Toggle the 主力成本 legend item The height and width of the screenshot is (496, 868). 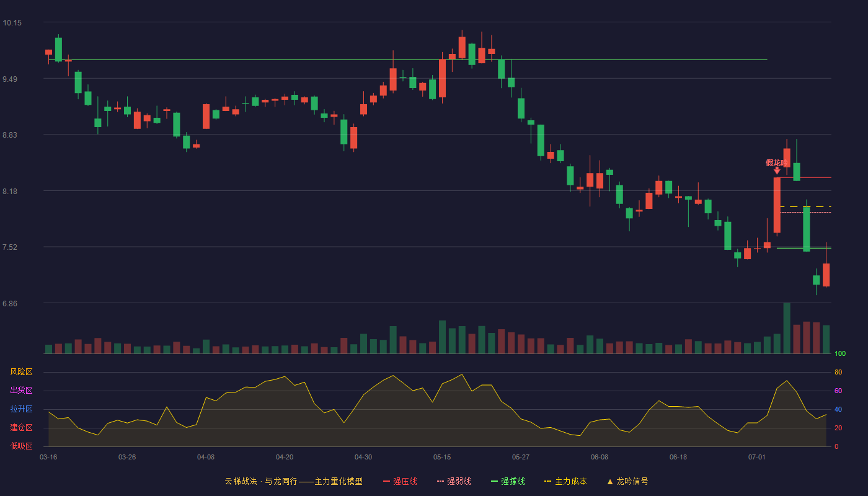[x=565, y=481]
